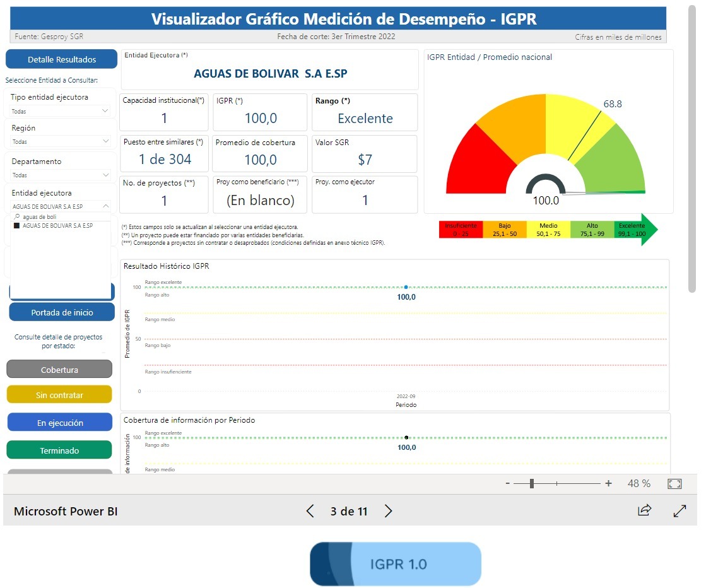Go to previous report page
Image resolution: width=706 pixels, height=588 pixels.
(310, 511)
